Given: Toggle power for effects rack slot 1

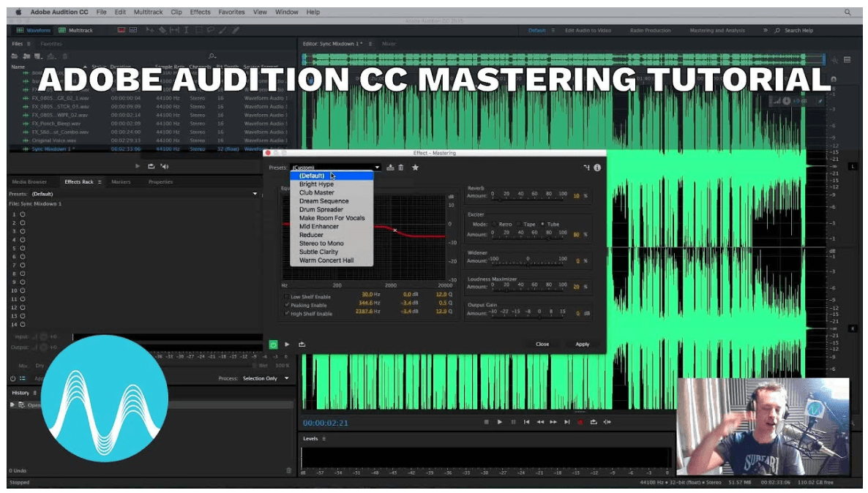Looking at the screenshot, I should [23, 214].
